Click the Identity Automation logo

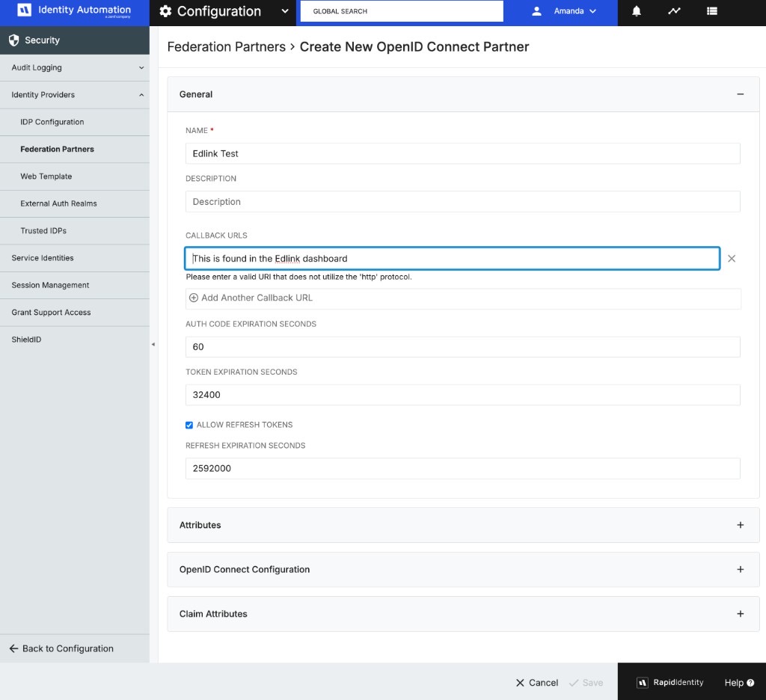(x=74, y=10)
